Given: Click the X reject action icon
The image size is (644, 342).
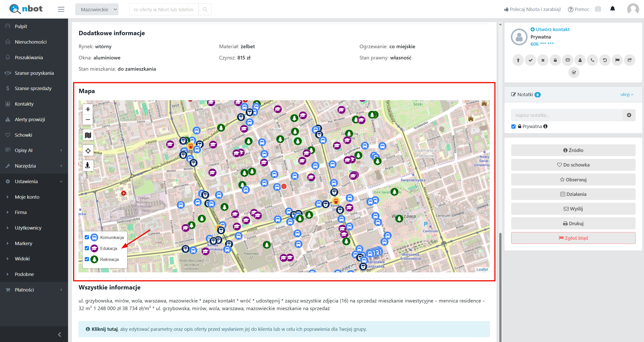Looking at the screenshot, I should (543, 60).
